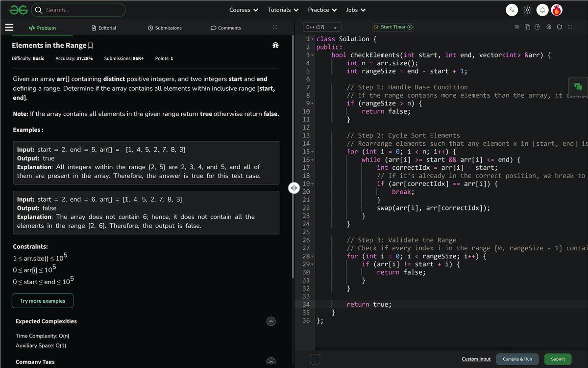The height and width of the screenshot is (368, 588).
Task: Toggle light/dark theme sun icon
Action: 527,10
